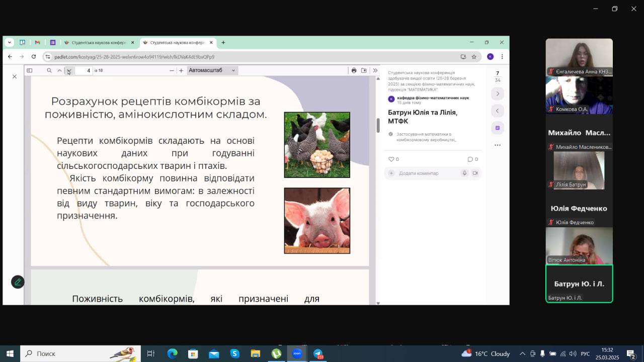
Task: Select Лілія Батрун video tile
Action: [579, 170]
